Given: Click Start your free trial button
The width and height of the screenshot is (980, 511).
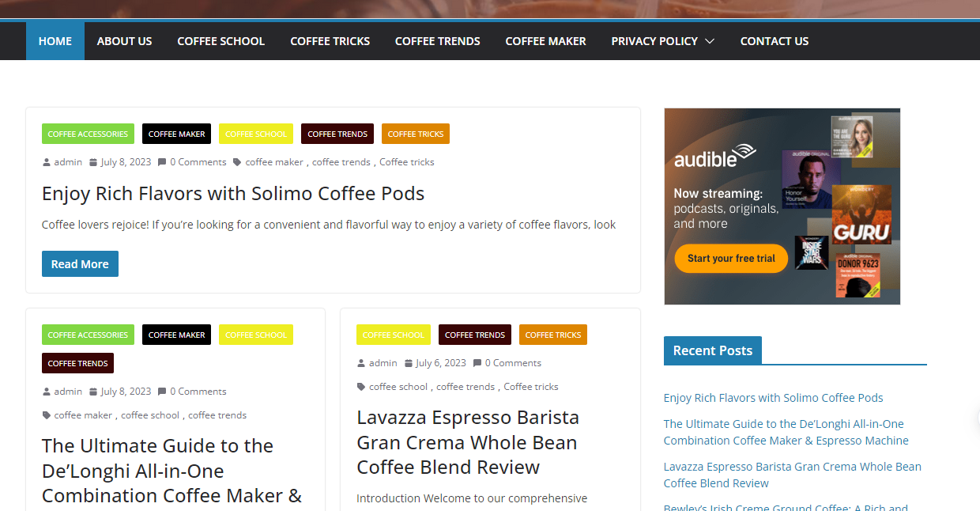Looking at the screenshot, I should click(731, 259).
